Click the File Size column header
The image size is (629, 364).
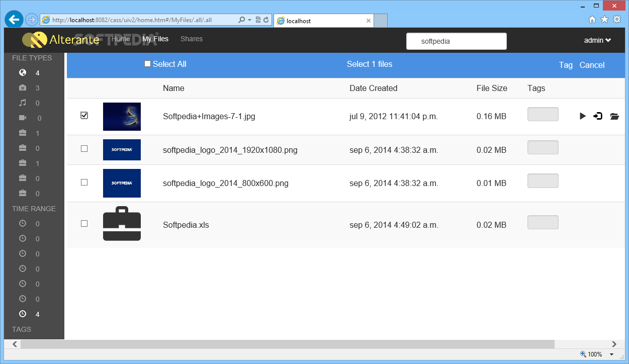[x=492, y=88]
